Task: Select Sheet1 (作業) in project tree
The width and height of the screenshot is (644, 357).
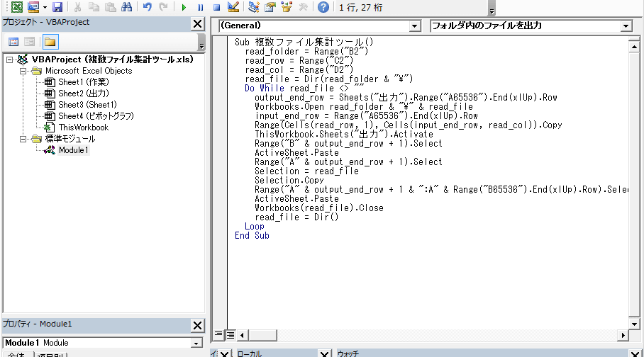Action: pos(84,82)
